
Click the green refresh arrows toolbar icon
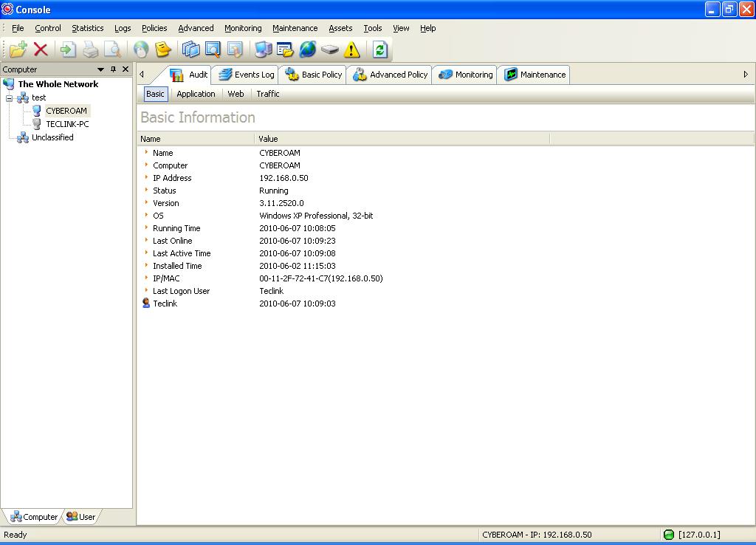coord(380,49)
